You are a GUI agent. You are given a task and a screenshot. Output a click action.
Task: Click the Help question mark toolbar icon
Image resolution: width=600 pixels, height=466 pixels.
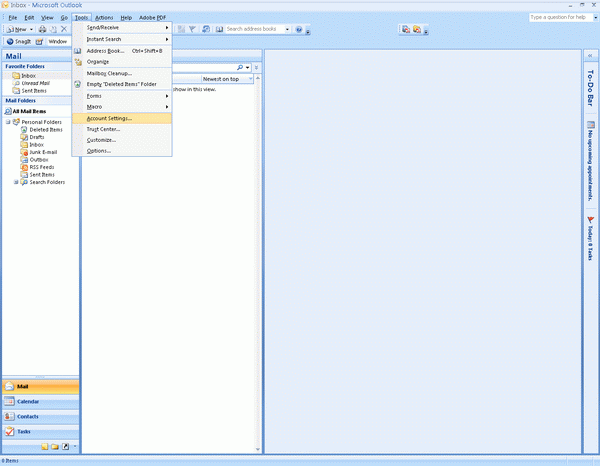[299, 29]
